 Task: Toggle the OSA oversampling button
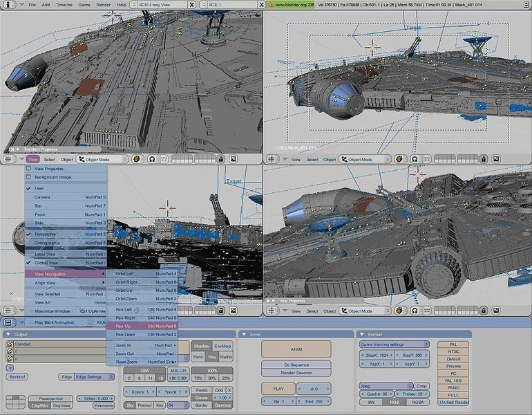[145, 371]
